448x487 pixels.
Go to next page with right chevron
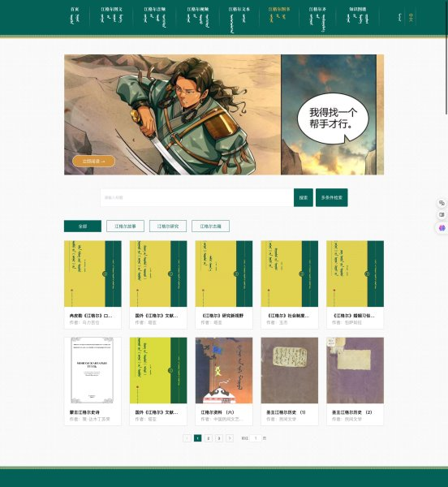230,438
